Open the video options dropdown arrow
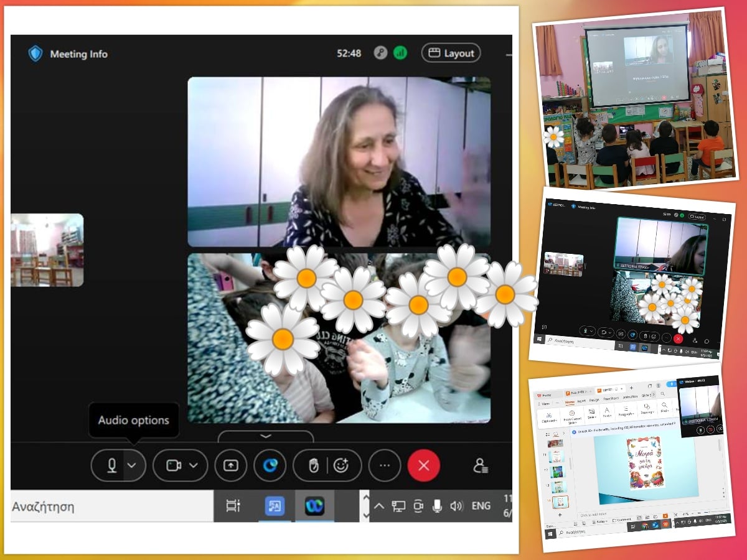 pyautogui.click(x=194, y=465)
